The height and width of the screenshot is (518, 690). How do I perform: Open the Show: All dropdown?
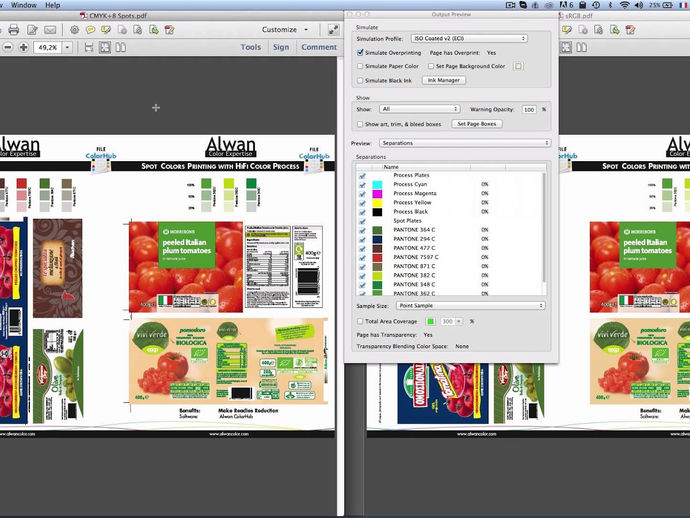click(x=419, y=109)
